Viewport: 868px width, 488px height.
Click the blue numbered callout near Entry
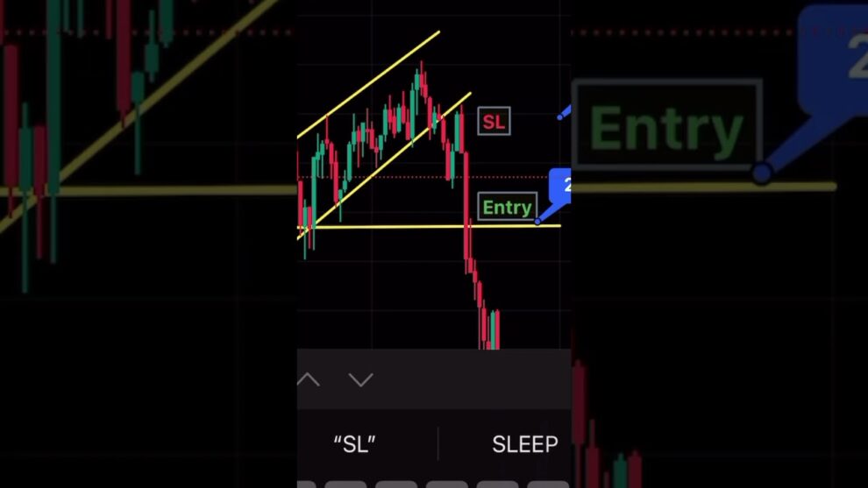coord(559,186)
